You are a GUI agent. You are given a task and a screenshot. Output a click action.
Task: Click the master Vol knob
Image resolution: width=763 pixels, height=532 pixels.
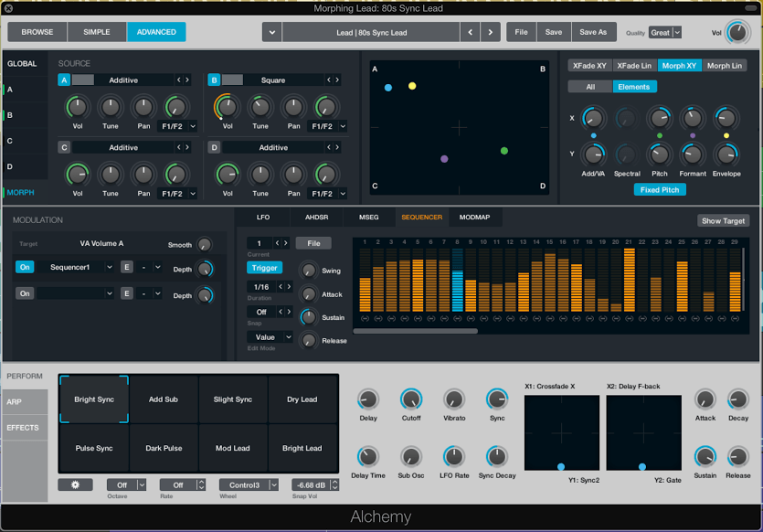coord(737,33)
